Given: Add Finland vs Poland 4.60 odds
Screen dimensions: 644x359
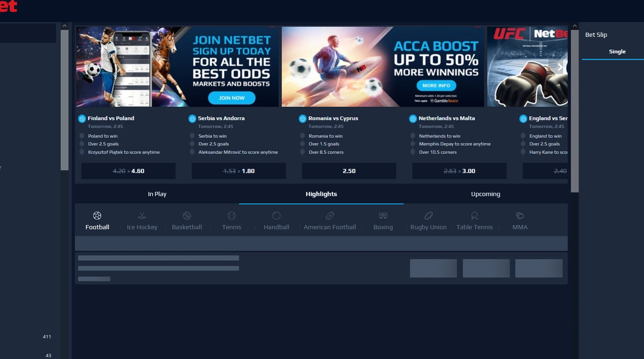Looking at the screenshot, I should point(128,171).
